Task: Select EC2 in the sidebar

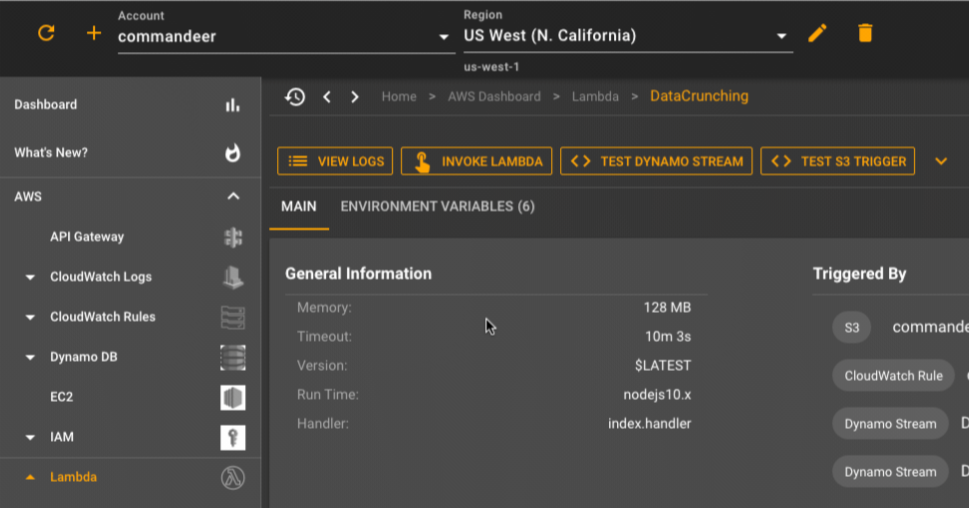Action: coord(61,397)
